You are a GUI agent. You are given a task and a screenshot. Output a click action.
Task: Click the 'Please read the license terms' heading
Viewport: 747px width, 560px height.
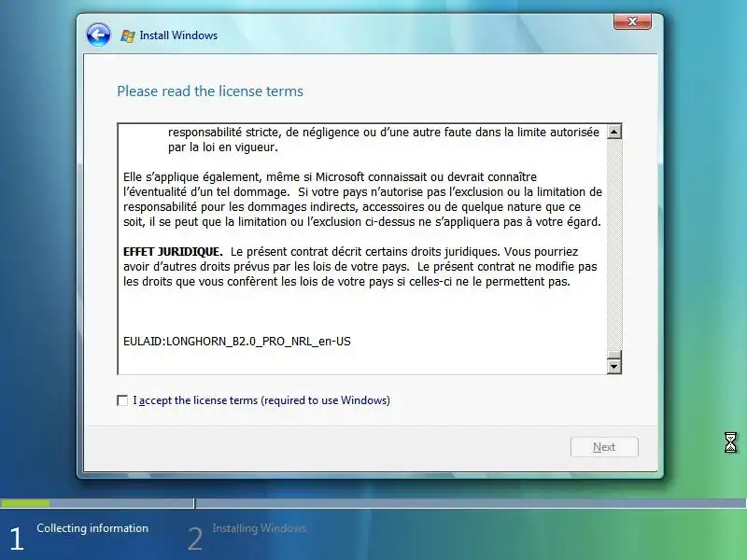click(x=210, y=91)
